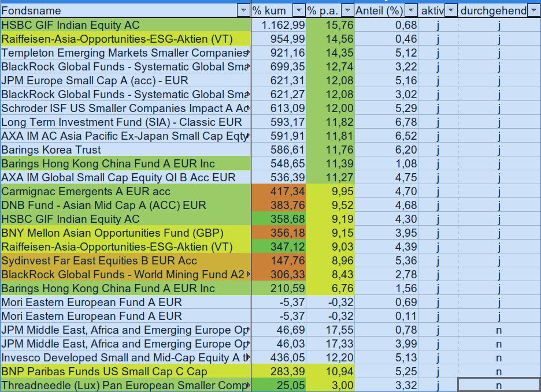This screenshot has height=392, width=541.
Task: Select cell Carmignac Emergents A EUR acc
Action: [125, 191]
